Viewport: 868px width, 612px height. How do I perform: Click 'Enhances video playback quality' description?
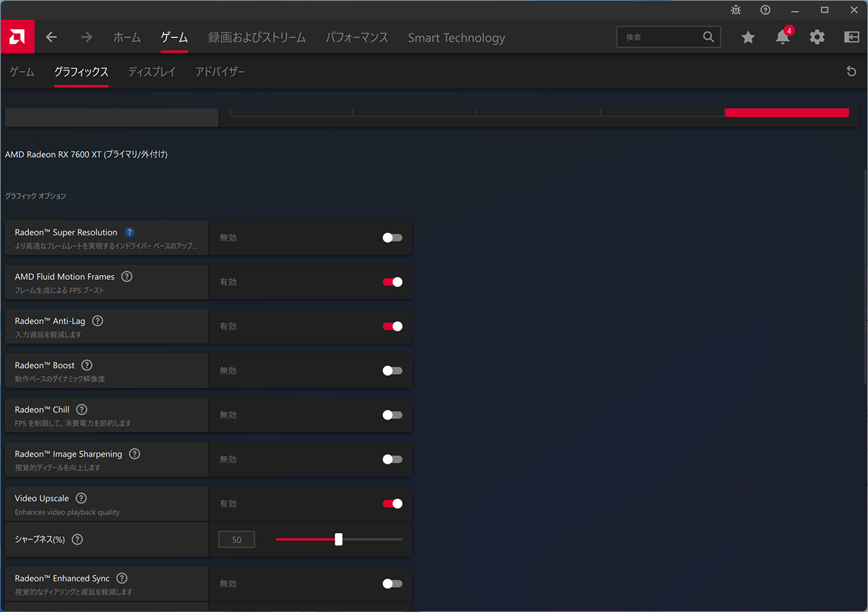pyautogui.click(x=67, y=512)
